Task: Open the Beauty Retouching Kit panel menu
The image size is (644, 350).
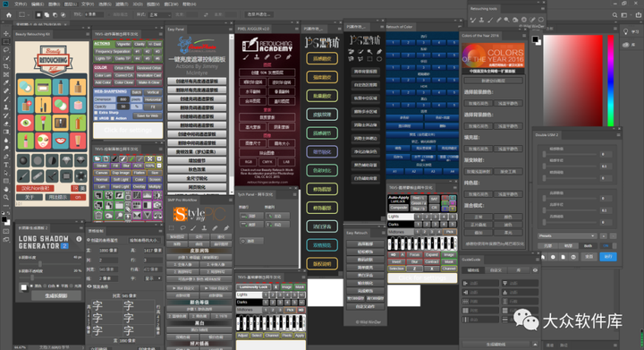Action: [88, 34]
